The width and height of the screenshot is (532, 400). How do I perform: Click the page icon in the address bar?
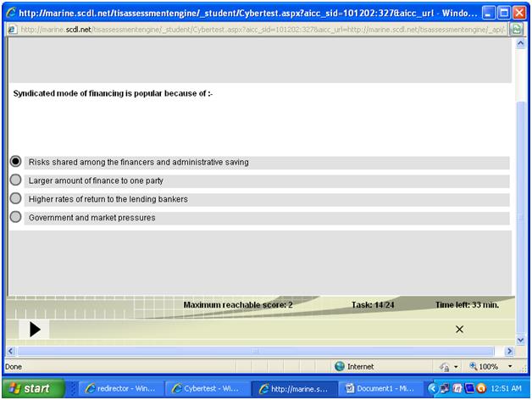pos(12,30)
